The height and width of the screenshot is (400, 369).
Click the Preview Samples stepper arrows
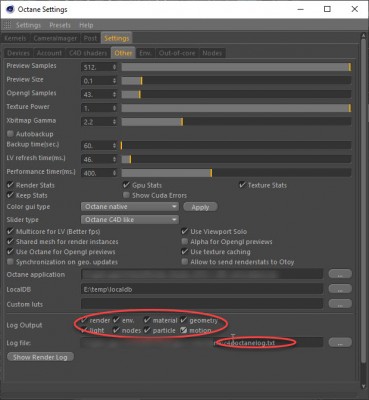114,67
